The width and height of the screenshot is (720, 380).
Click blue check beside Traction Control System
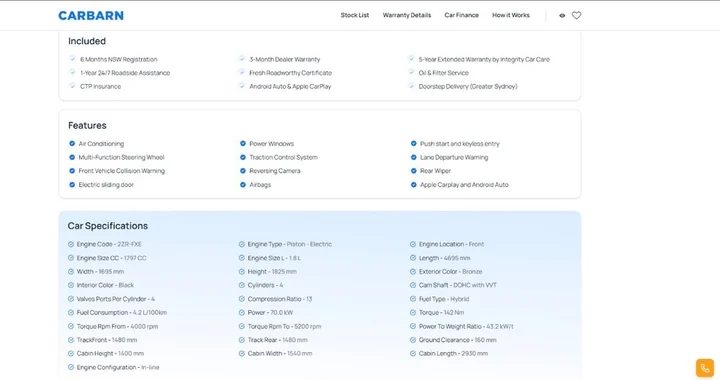(x=243, y=157)
